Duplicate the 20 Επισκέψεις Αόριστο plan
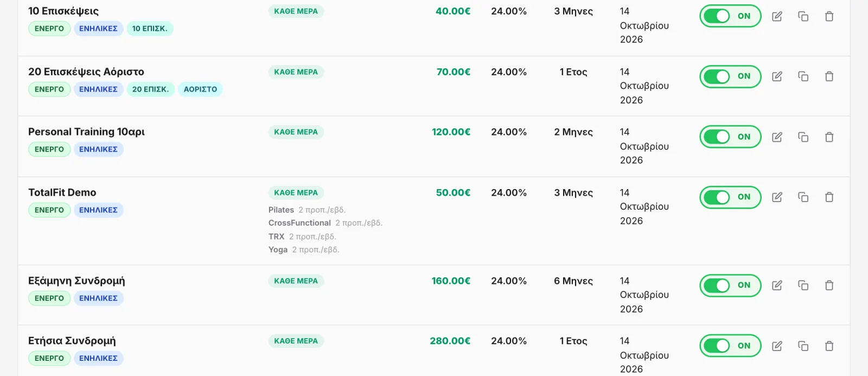Viewport: 868px width, 376px height. pyautogui.click(x=803, y=76)
